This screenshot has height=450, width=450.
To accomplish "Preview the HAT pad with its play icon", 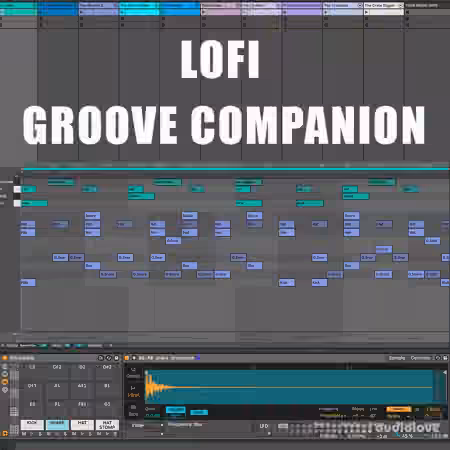I will point(82,434).
